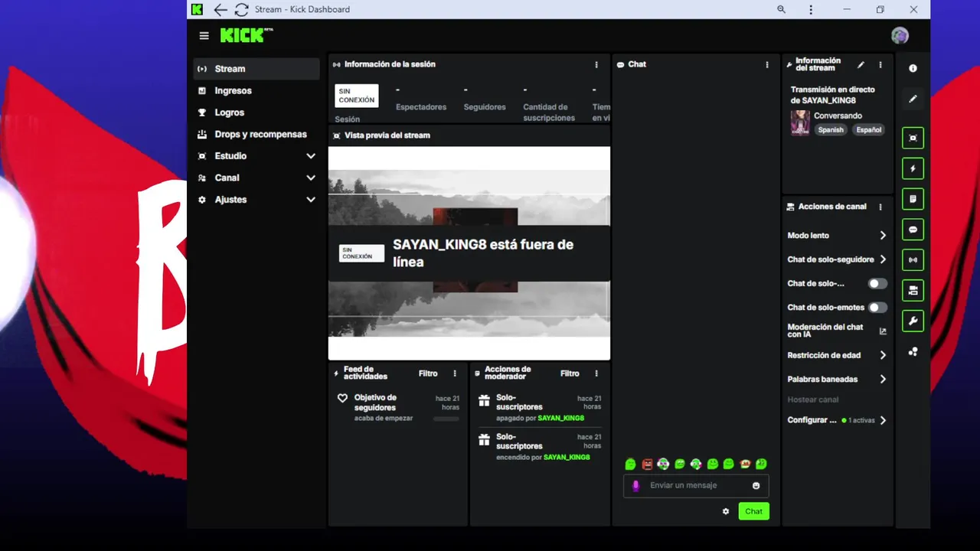The height and width of the screenshot is (551, 980).
Task: Open the Moderación del chat con IA external link icon
Action: click(x=883, y=331)
